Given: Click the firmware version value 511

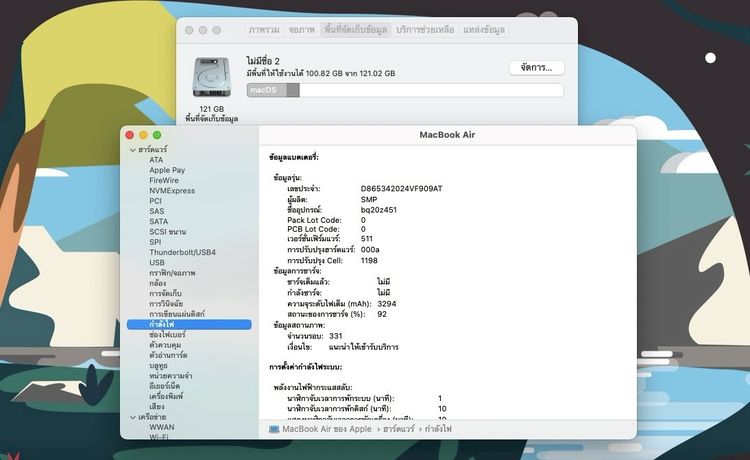Looking at the screenshot, I should pyautogui.click(x=367, y=239).
